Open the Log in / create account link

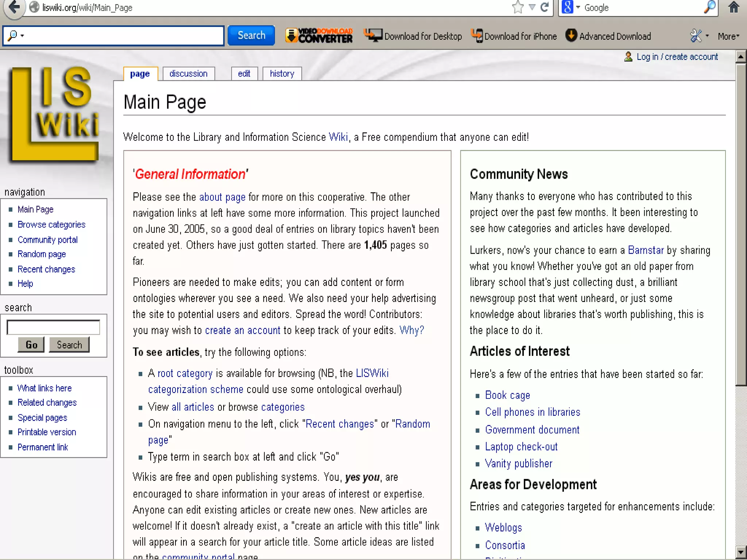click(x=677, y=57)
